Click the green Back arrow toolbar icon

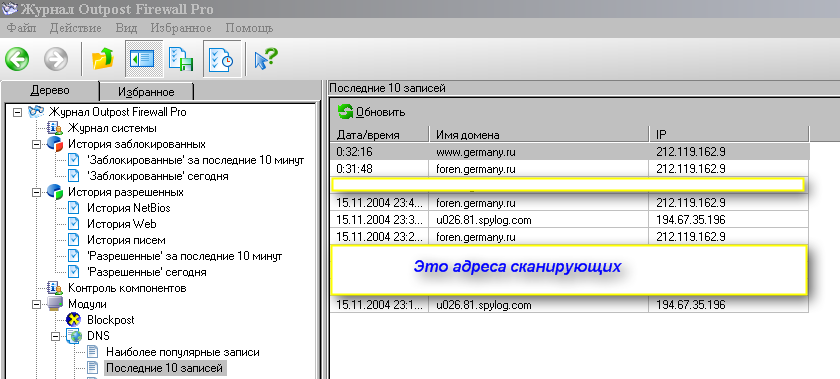tap(17, 58)
